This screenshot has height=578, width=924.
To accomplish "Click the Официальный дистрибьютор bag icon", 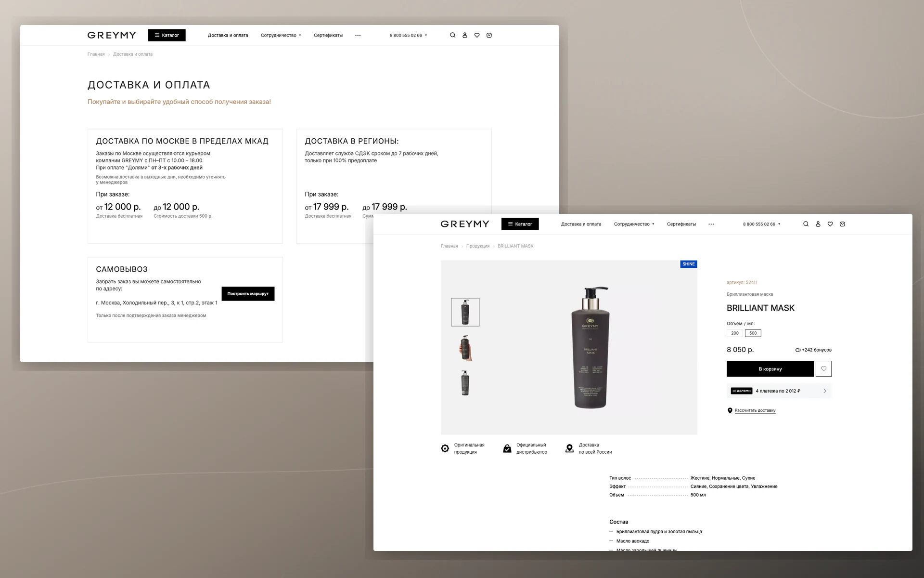I will pos(507,448).
